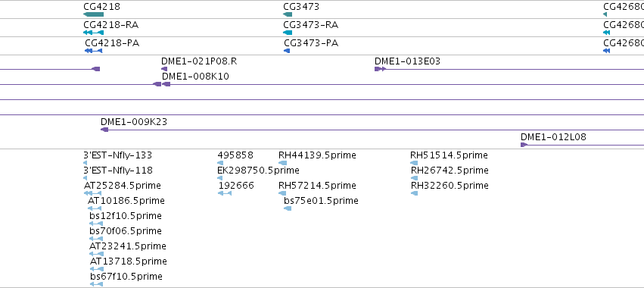Select the DME1-021P08.R feature glyph
This screenshot has width=644, height=288.
pos(164,69)
